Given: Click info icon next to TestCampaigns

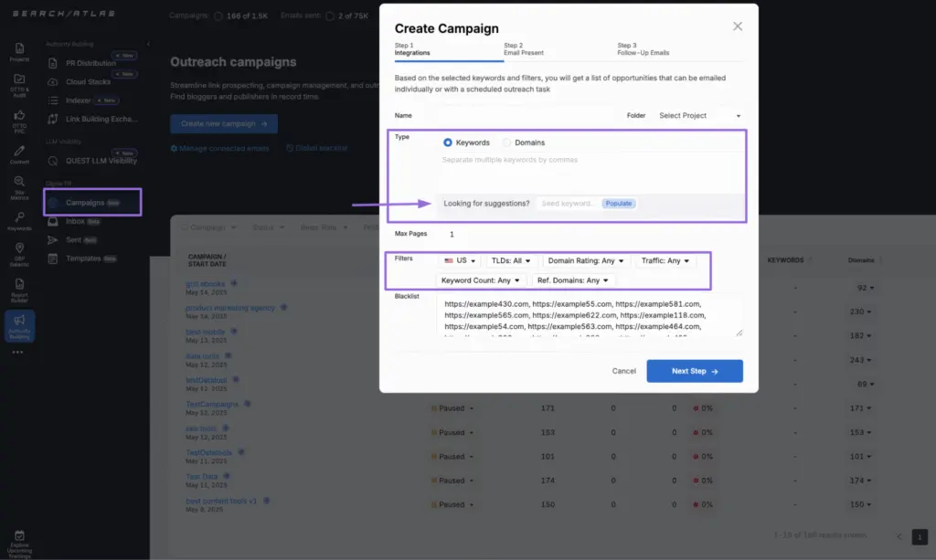Looking at the screenshot, I should tap(247, 404).
